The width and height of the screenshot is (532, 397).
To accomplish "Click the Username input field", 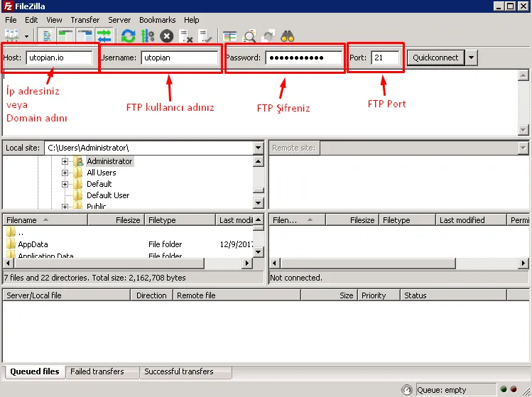I will click(180, 58).
